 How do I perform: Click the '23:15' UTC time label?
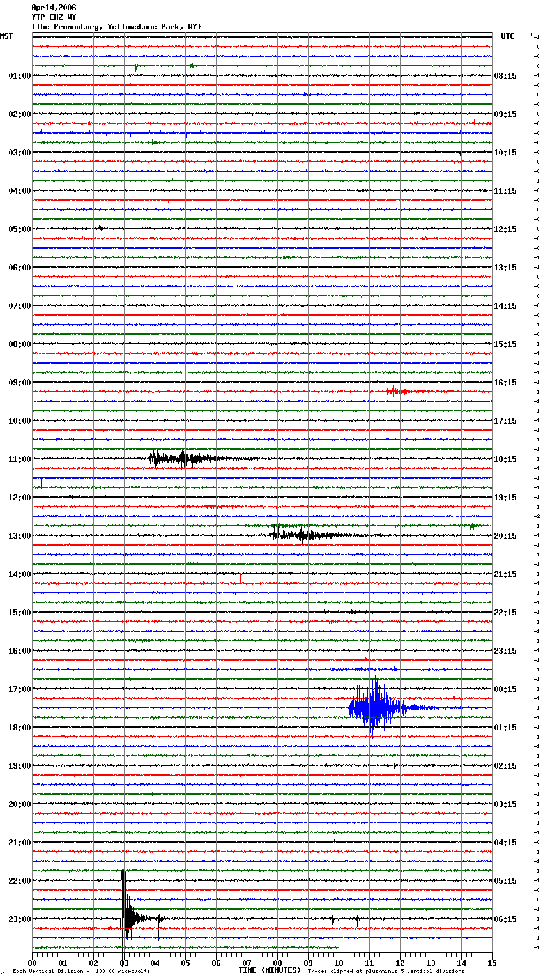[505, 651]
